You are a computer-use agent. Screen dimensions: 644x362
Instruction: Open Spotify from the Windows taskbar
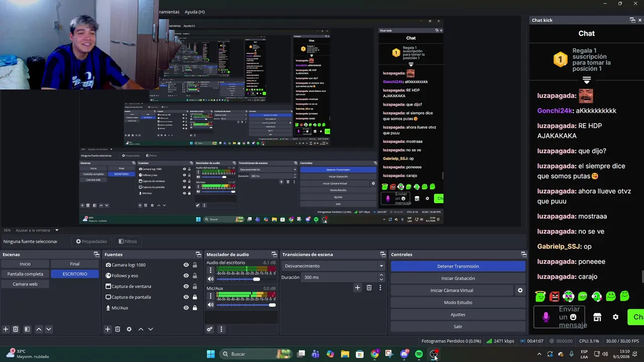pos(419,354)
